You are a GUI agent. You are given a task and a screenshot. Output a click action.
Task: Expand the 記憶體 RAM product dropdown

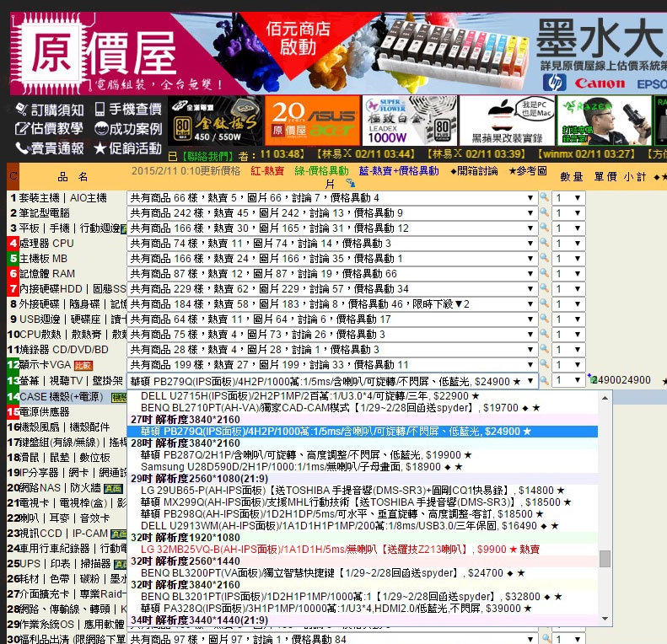(331, 273)
